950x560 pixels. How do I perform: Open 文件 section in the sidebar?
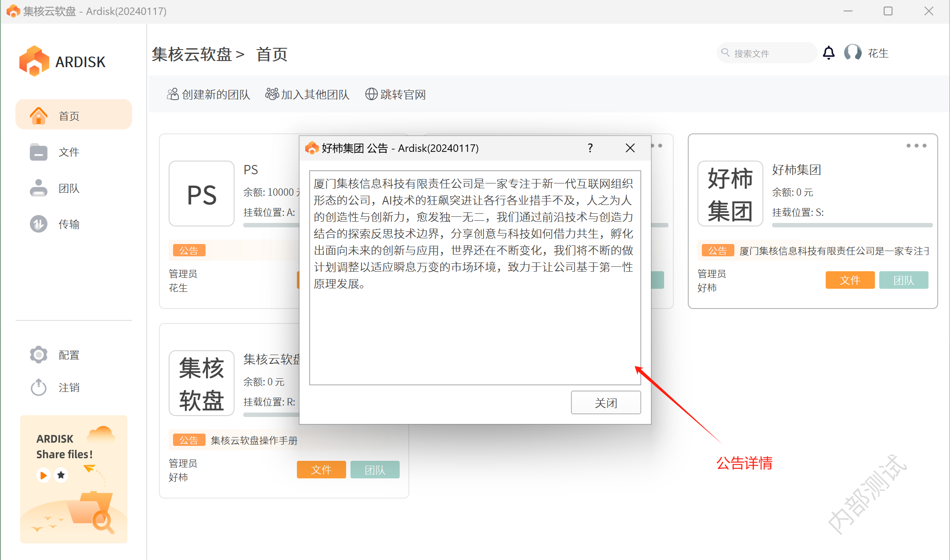[69, 152]
